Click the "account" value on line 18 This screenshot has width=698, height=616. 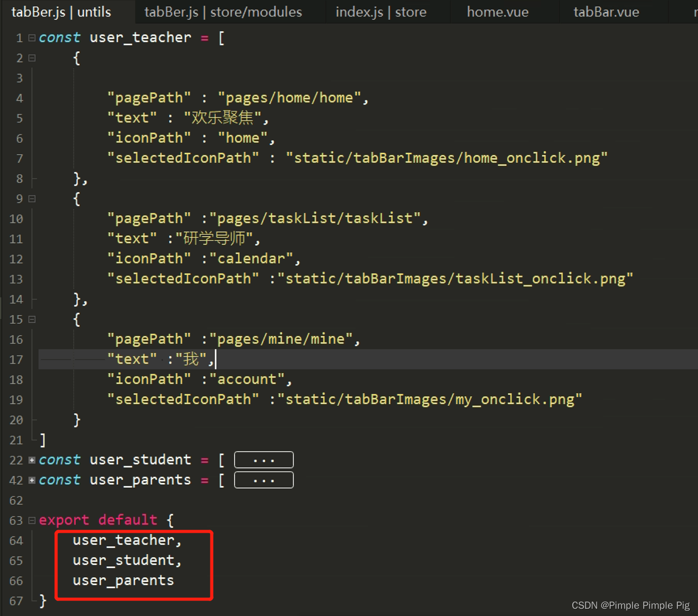pos(247,379)
